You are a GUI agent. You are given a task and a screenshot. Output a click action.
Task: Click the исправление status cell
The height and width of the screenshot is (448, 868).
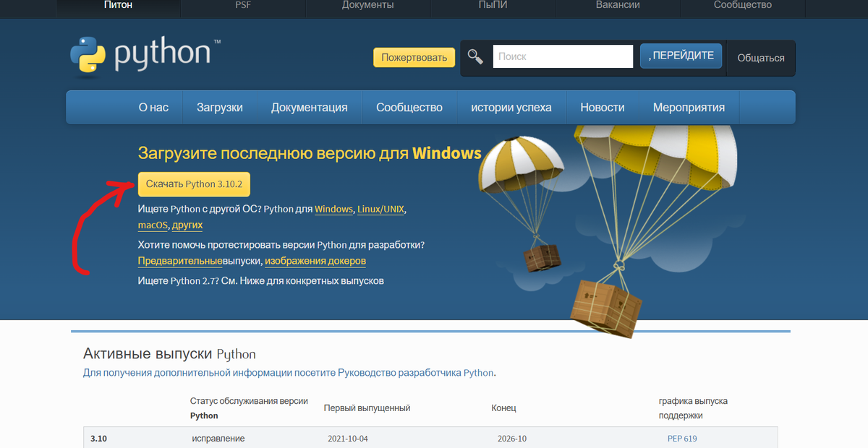(218, 439)
